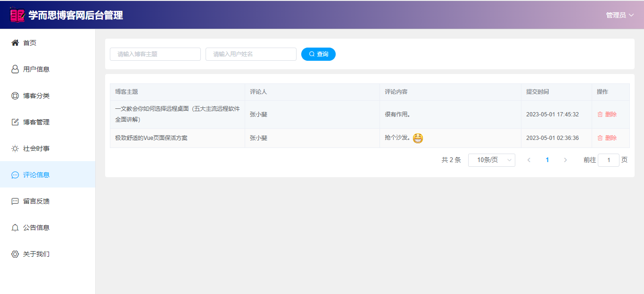Screen dimensions: 644x294
Task: Click the chat bubble icon beside 评论信息
Action: (x=15, y=175)
